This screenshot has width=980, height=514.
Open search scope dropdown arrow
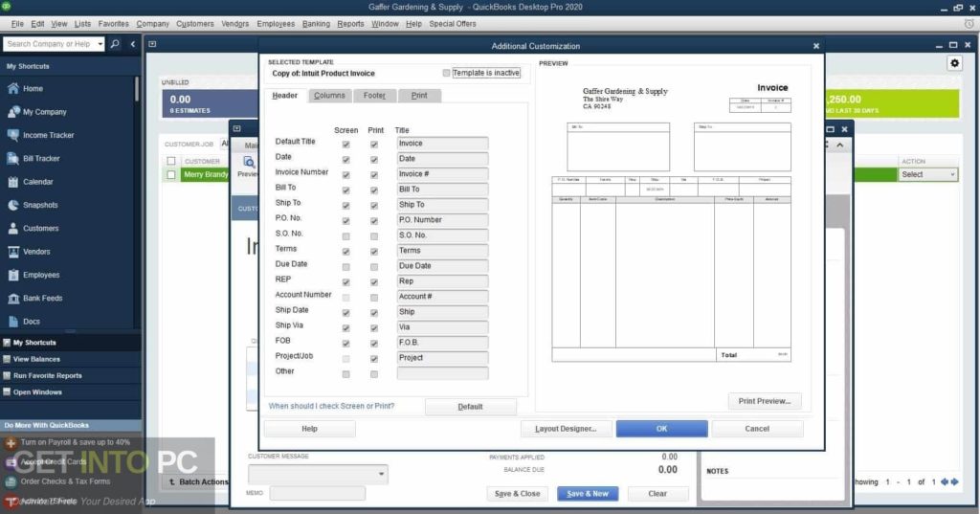(100, 44)
